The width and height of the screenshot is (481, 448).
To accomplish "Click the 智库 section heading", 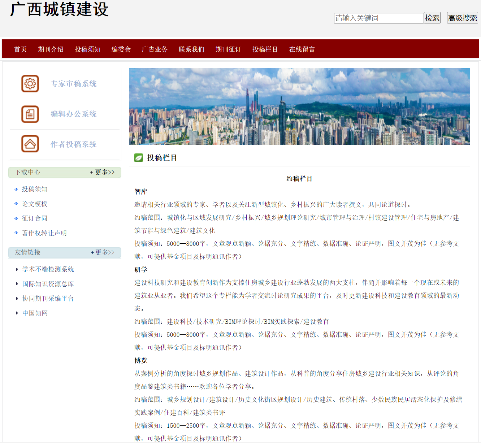I will 141,192.
